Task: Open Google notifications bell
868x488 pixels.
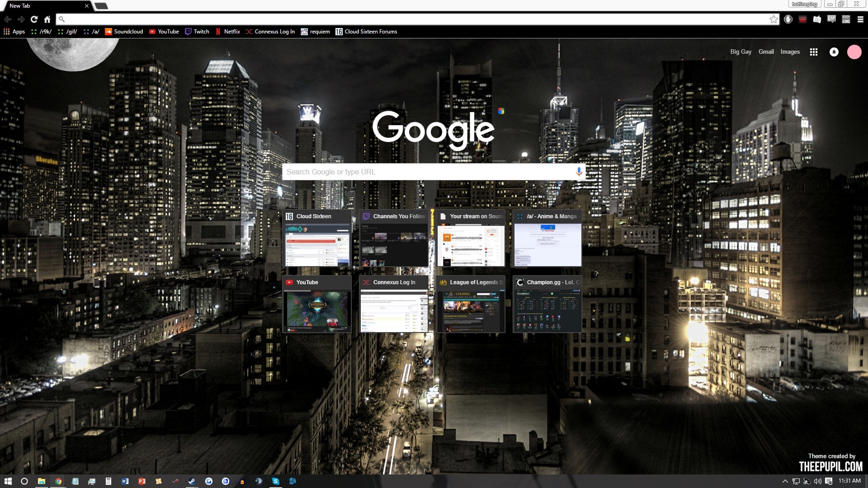Action: pos(834,52)
